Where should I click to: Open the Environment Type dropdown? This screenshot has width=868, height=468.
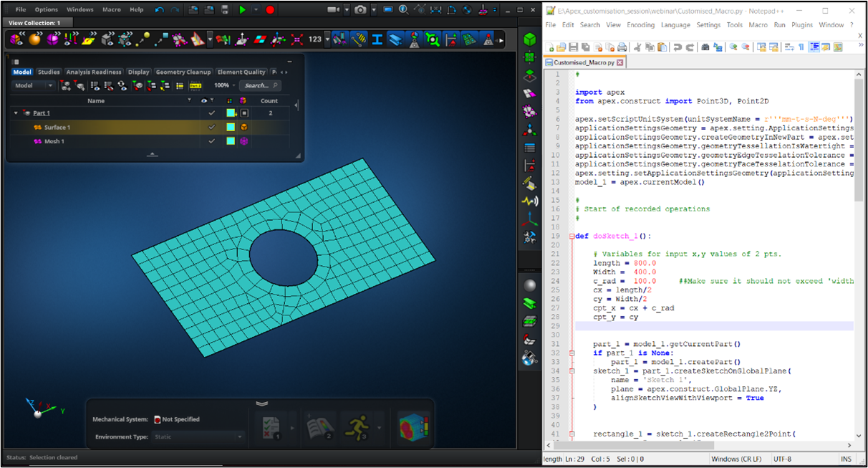198,436
